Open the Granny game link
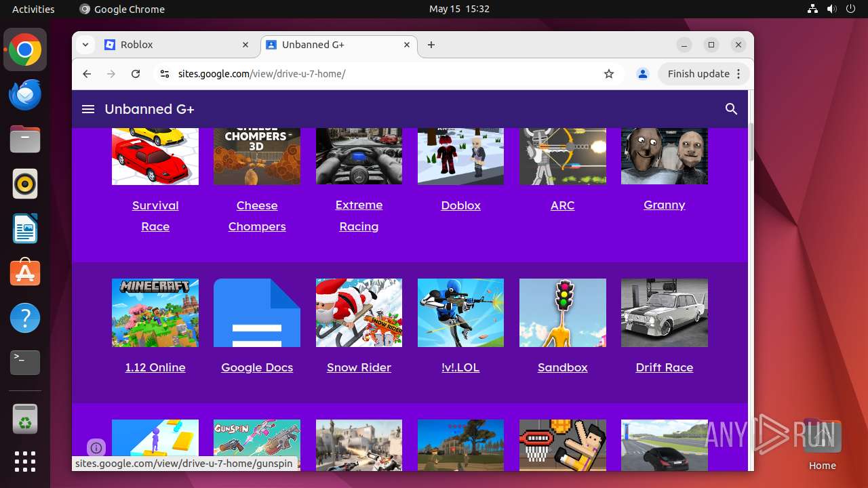The image size is (868, 488). pos(665,205)
